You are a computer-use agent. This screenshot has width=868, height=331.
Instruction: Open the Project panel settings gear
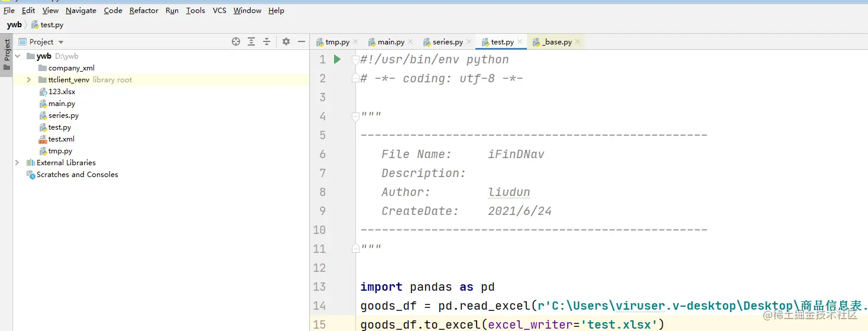[x=286, y=41]
